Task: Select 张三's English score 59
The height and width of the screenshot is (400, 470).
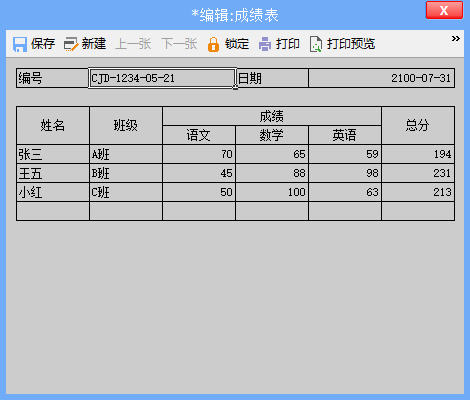Action: pyautogui.click(x=345, y=154)
